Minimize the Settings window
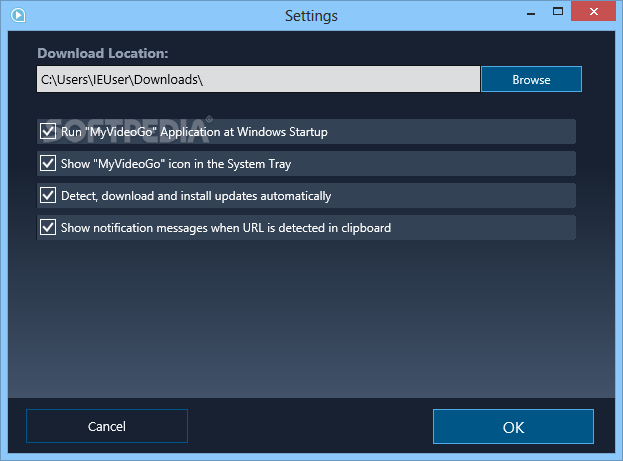The height and width of the screenshot is (461, 623). tap(531, 13)
